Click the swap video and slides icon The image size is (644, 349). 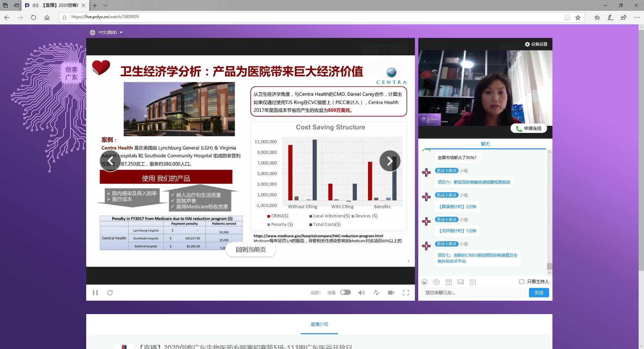pos(376,293)
